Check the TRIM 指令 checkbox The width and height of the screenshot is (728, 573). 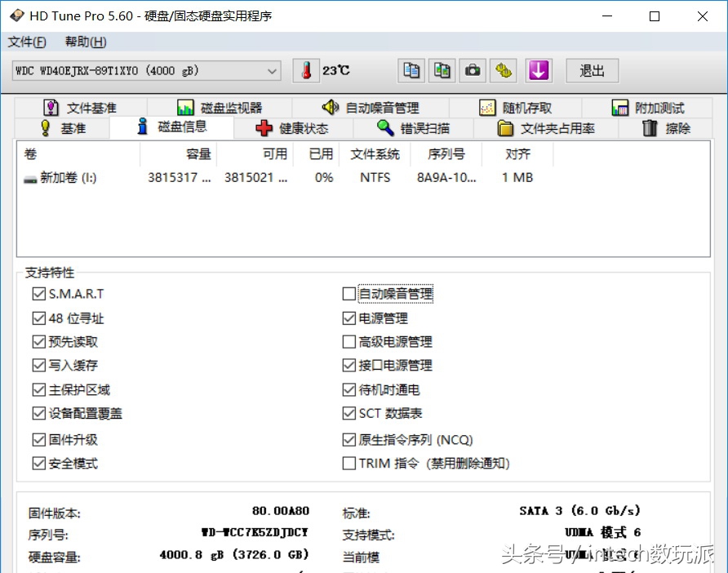tap(348, 463)
